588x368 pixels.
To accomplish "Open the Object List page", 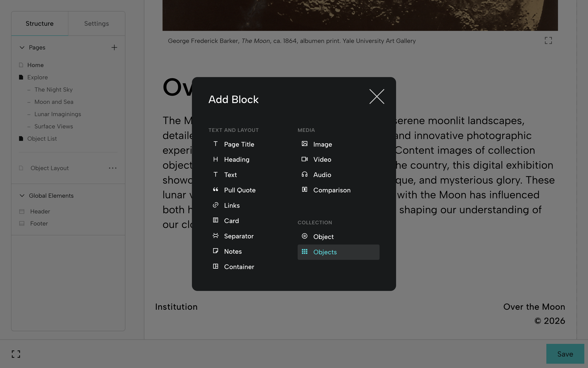I will [42, 138].
